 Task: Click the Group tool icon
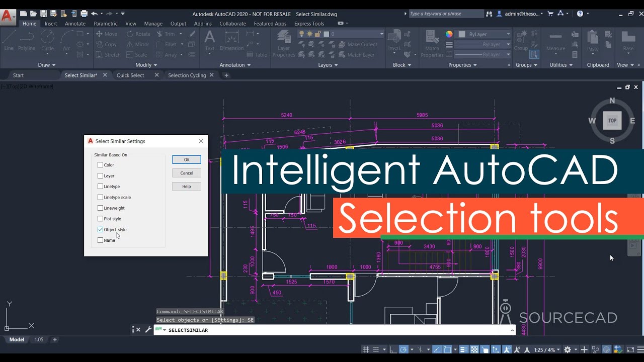(521, 40)
